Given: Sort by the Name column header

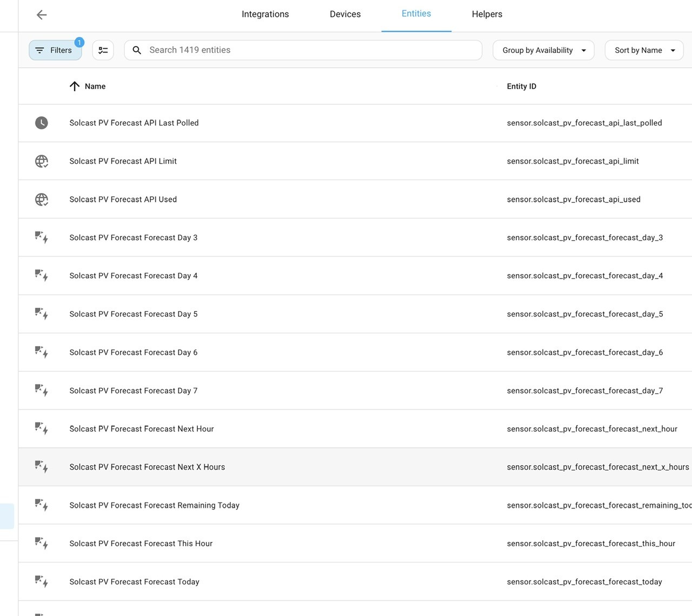Looking at the screenshot, I should tap(95, 87).
